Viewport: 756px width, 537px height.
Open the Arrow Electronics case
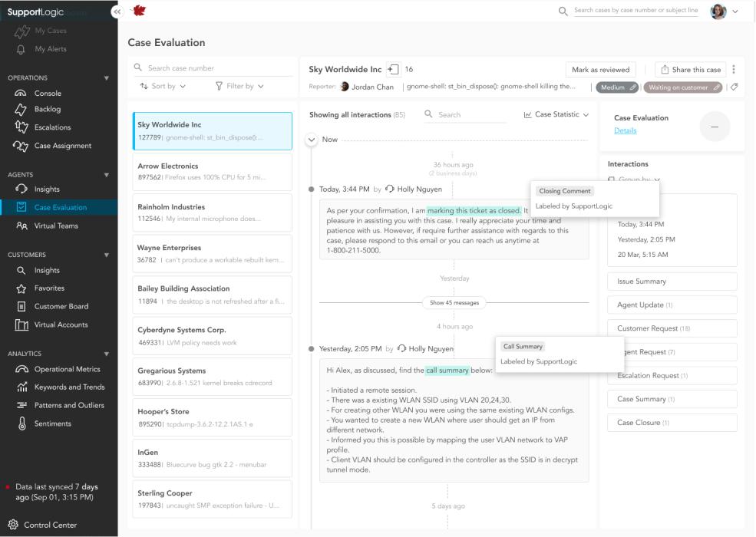pyautogui.click(x=212, y=172)
